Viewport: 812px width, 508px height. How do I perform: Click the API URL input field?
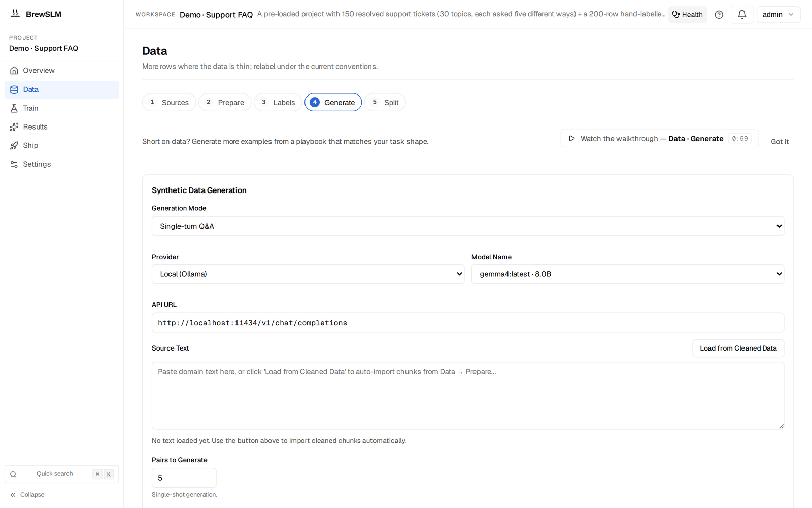pyautogui.click(x=467, y=323)
